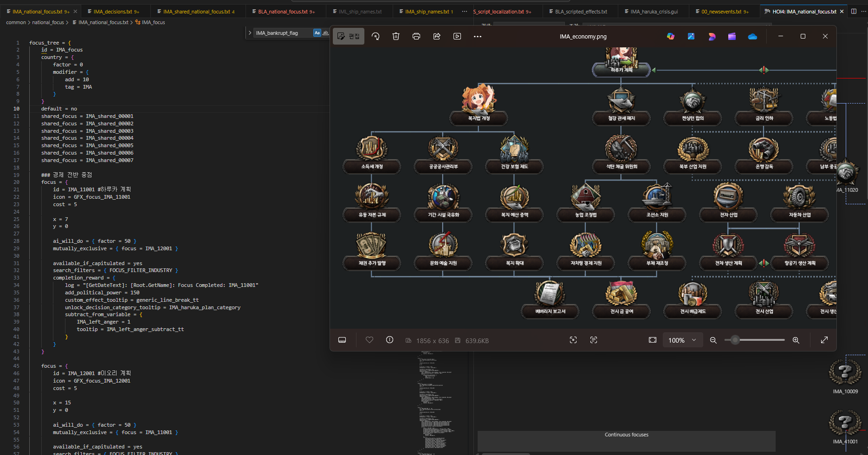Start slideshow with play icon

click(x=457, y=36)
